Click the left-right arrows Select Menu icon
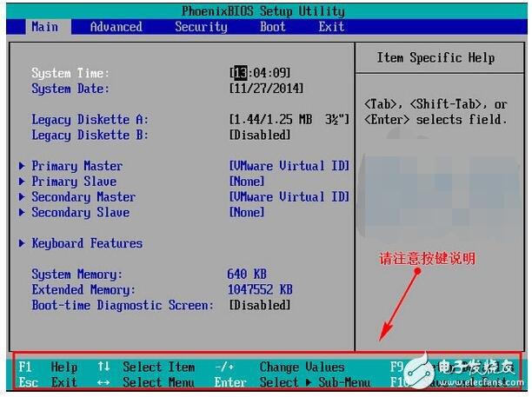Image resolution: width=532 pixels, height=397 pixels. click(104, 382)
